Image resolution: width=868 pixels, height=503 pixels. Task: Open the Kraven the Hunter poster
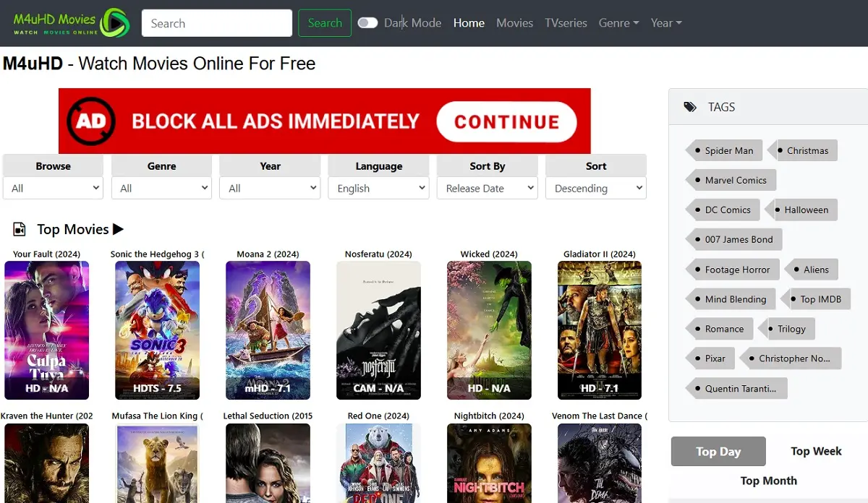[46, 463]
